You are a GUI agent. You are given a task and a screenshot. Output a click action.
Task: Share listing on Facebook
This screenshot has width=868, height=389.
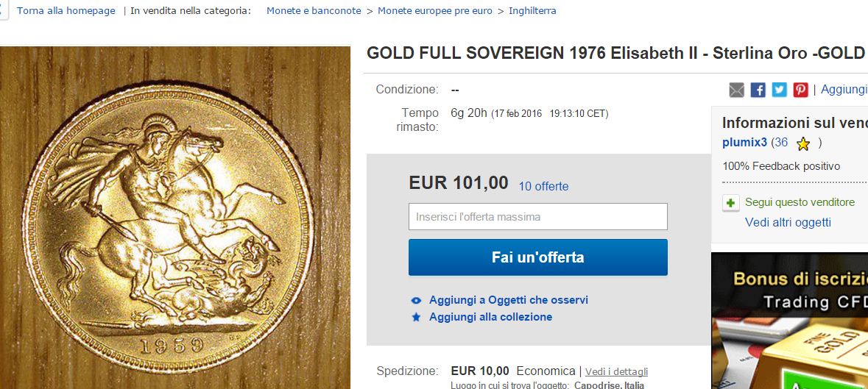click(x=758, y=90)
